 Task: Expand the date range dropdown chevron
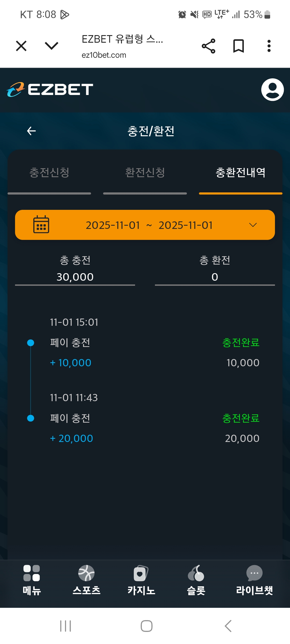coord(253,225)
